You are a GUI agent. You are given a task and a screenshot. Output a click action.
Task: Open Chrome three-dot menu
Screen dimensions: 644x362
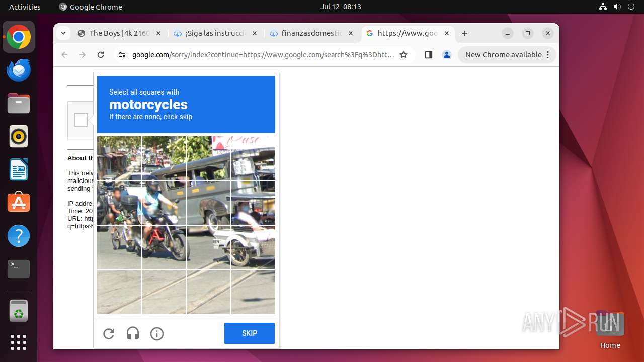coord(548,55)
